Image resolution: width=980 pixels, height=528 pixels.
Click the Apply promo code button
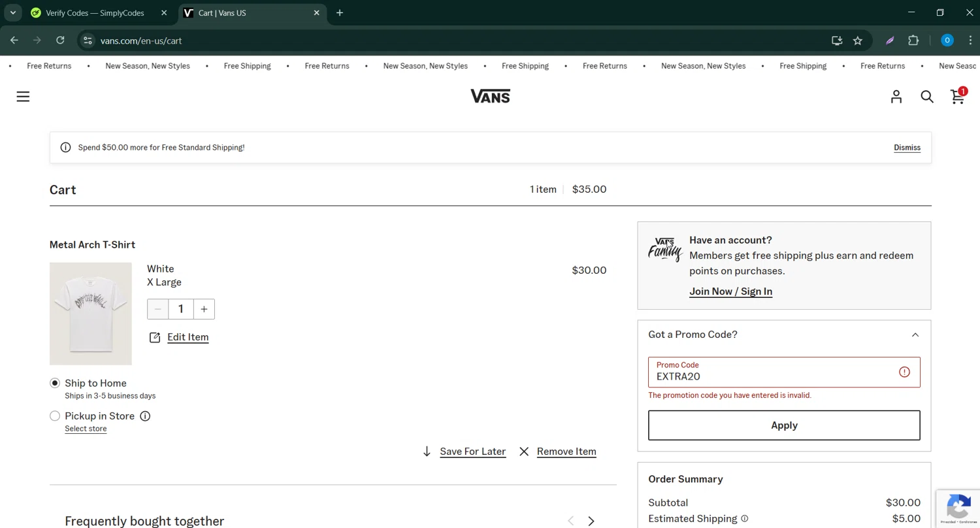(x=784, y=425)
